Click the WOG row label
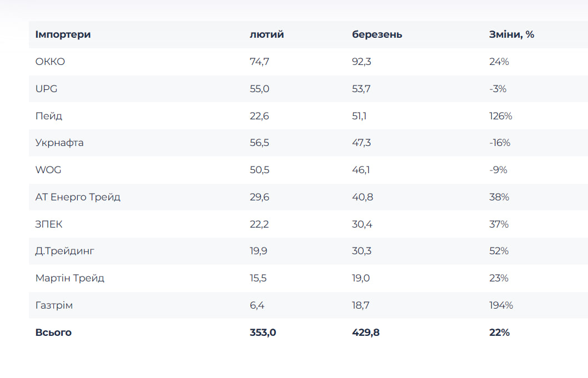The width and height of the screenshot is (588, 378). click(x=48, y=170)
